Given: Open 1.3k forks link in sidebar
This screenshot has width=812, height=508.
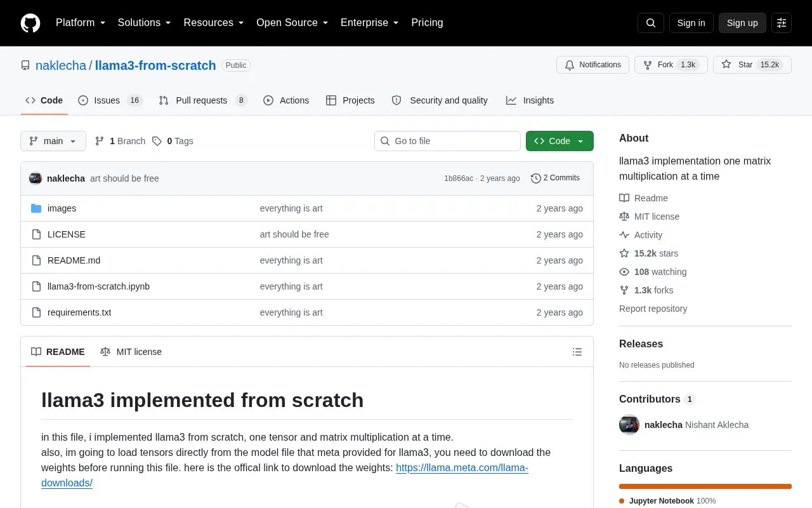Looking at the screenshot, I should tap(646, 290).
